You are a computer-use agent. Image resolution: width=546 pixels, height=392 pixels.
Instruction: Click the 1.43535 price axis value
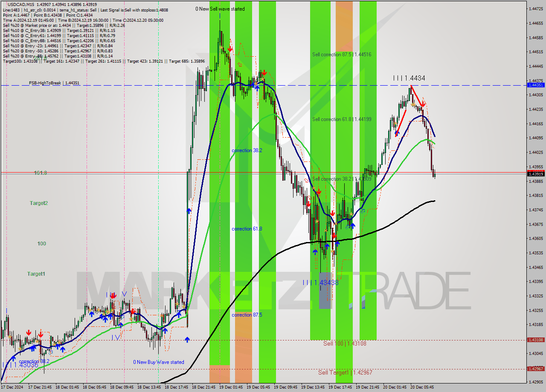pyautogui.click(x=536, y=253)
